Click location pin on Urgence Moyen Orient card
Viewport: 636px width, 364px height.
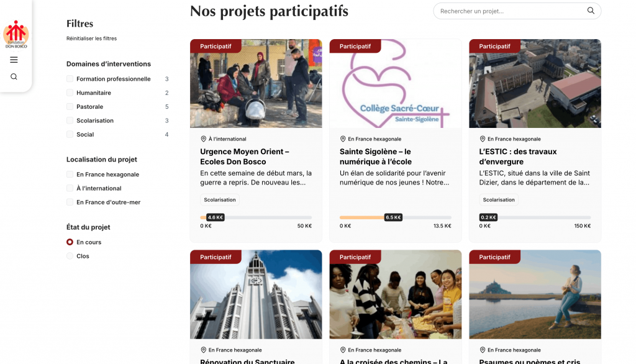click(204, 139)
